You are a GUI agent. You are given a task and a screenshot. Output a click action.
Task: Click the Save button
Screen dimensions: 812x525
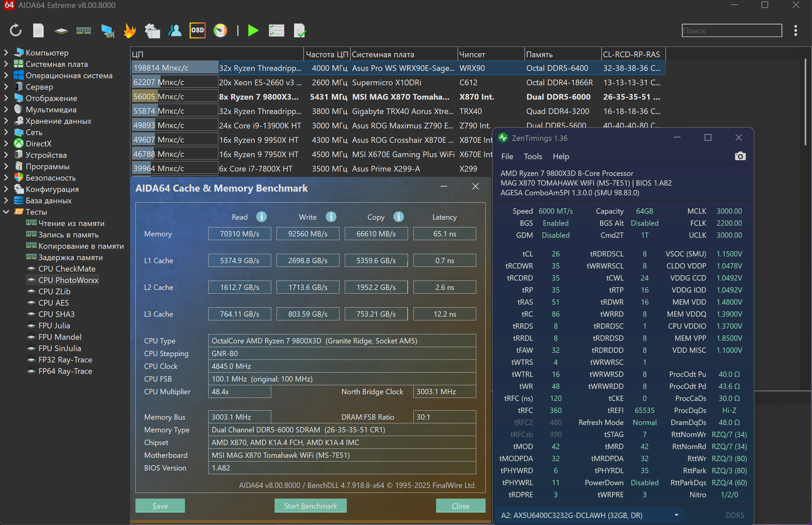pyautogui.click(x=160, y=506)
